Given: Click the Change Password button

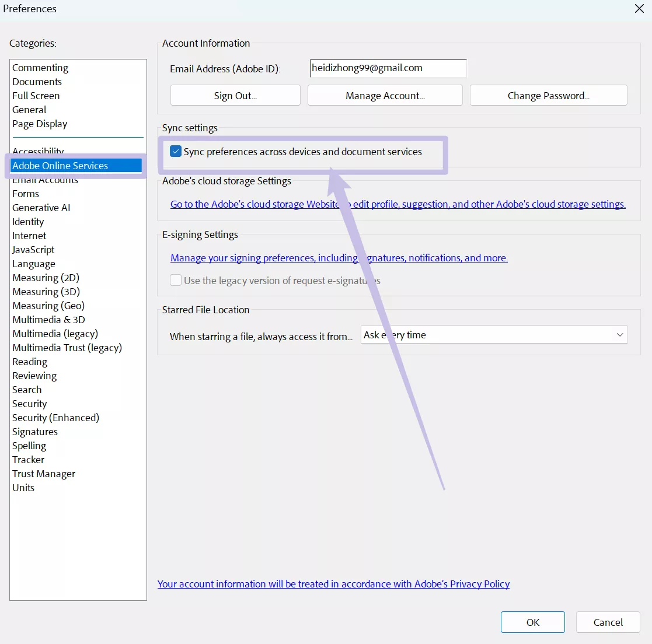Looking at the screenshot, I should coord(548,95).
